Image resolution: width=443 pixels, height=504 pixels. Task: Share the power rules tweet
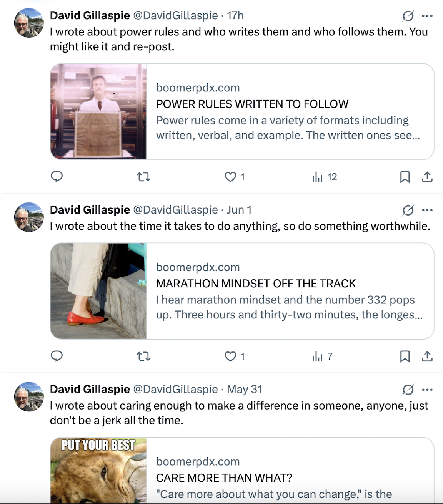(427, 177)
